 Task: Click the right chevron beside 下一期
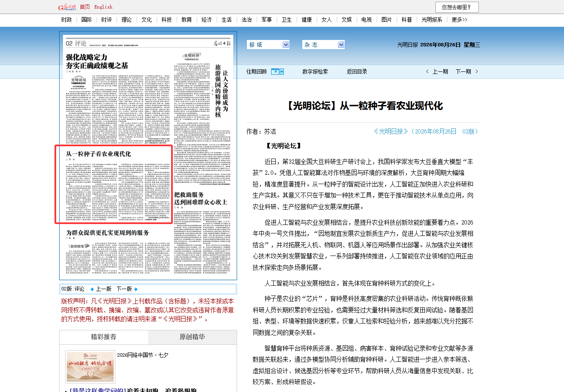477,71
